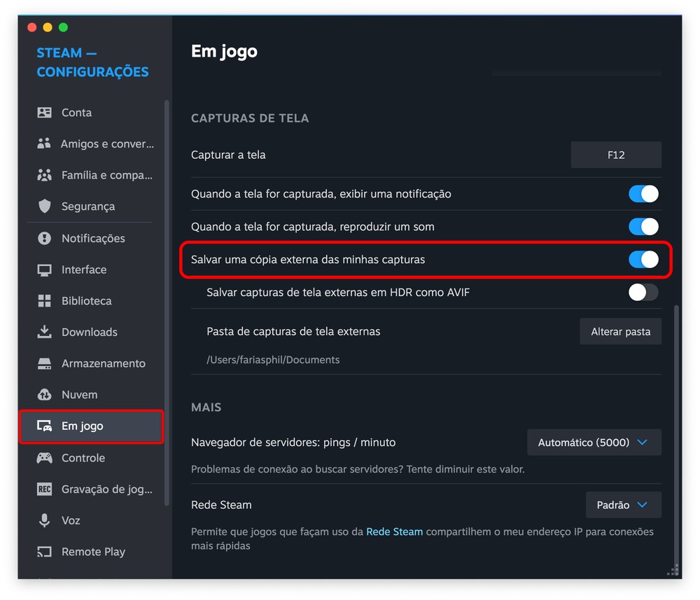
Task: Click the Em jogo page title
Action: (x=224, y=52)
